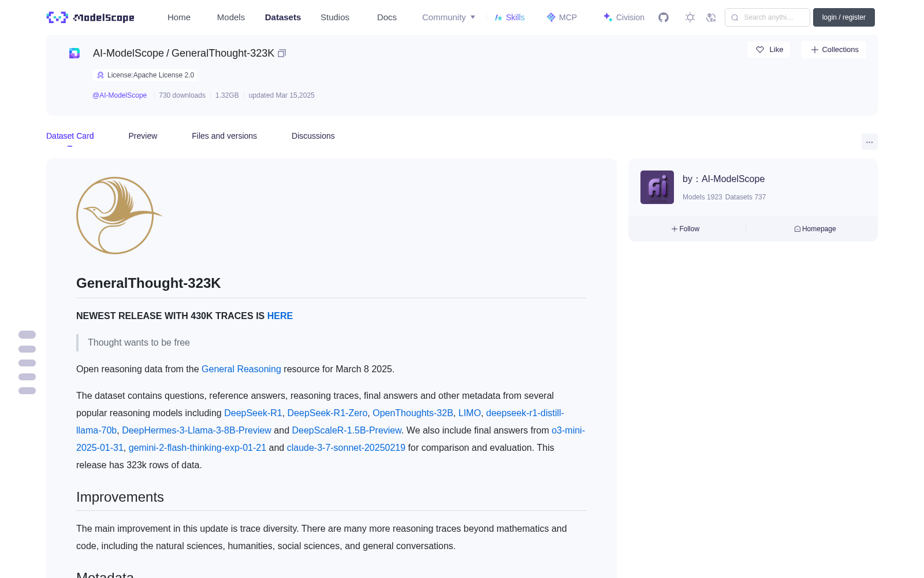
Task: Expand the Community dropdown menu
Action: point(449,17)
